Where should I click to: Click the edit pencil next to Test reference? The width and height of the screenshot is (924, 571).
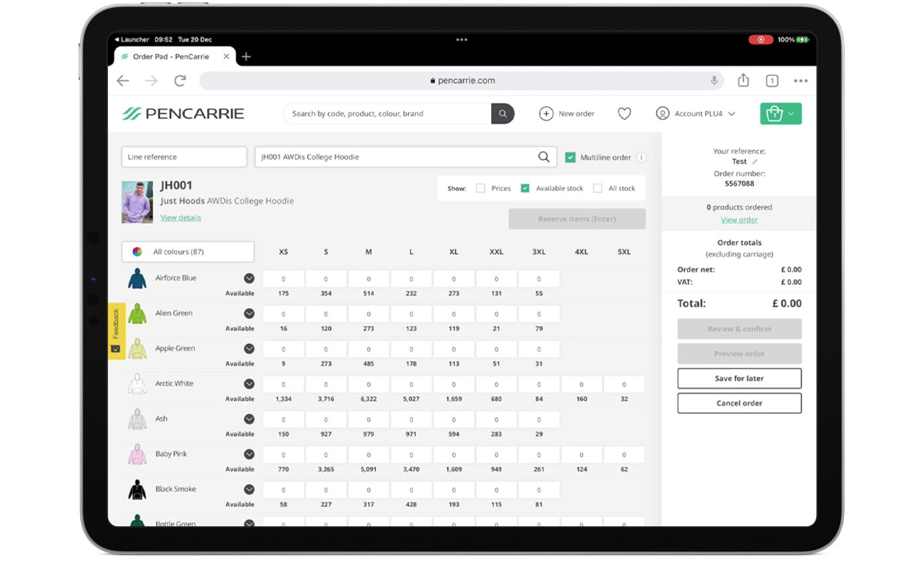coord(755,162)
